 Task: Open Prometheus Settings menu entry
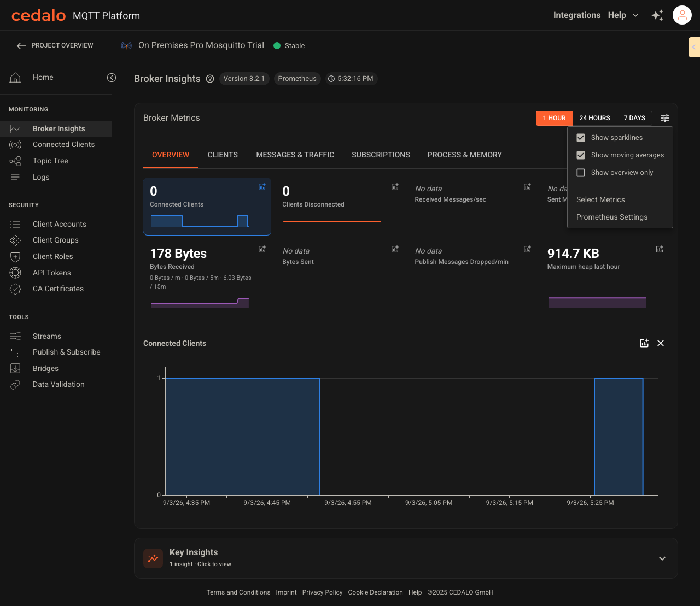click(x=620, y=217)
